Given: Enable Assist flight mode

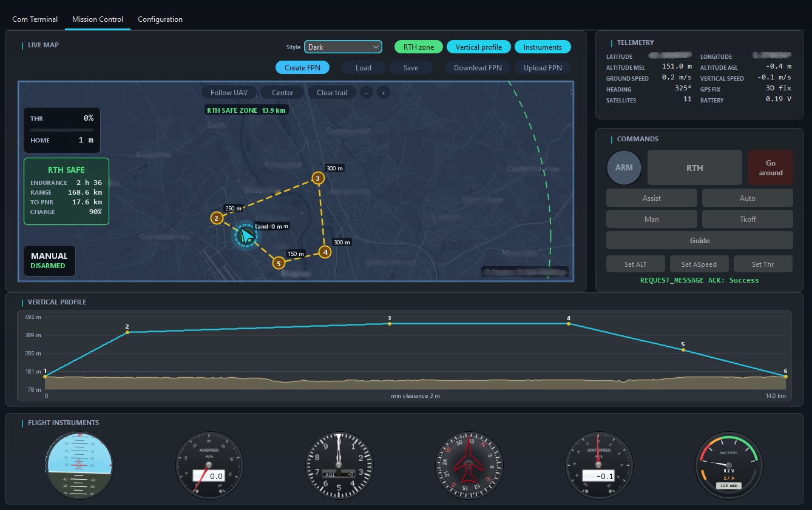Looking at the screenshot, I should [x=652, y=198].
